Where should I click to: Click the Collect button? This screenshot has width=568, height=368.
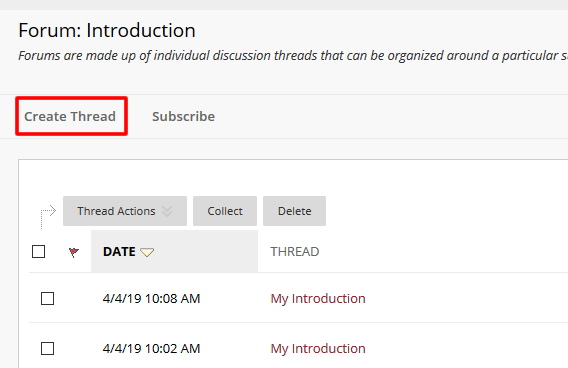(x=225, y=211)
